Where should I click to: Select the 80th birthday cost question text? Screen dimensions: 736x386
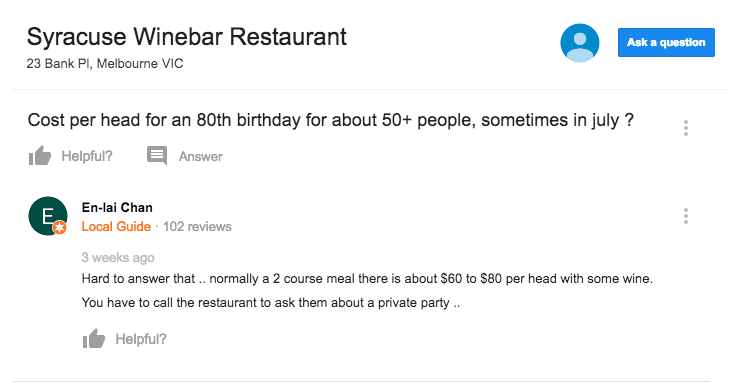[x=330, y=120]
